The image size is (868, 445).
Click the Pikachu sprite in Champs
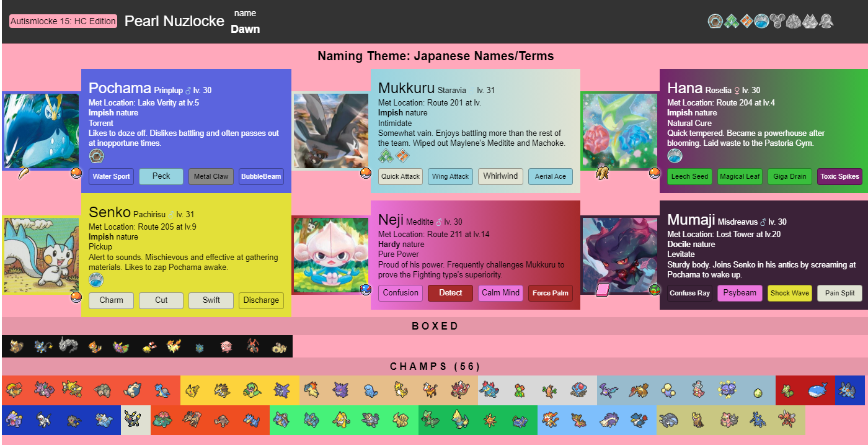(x=192, y=390)
